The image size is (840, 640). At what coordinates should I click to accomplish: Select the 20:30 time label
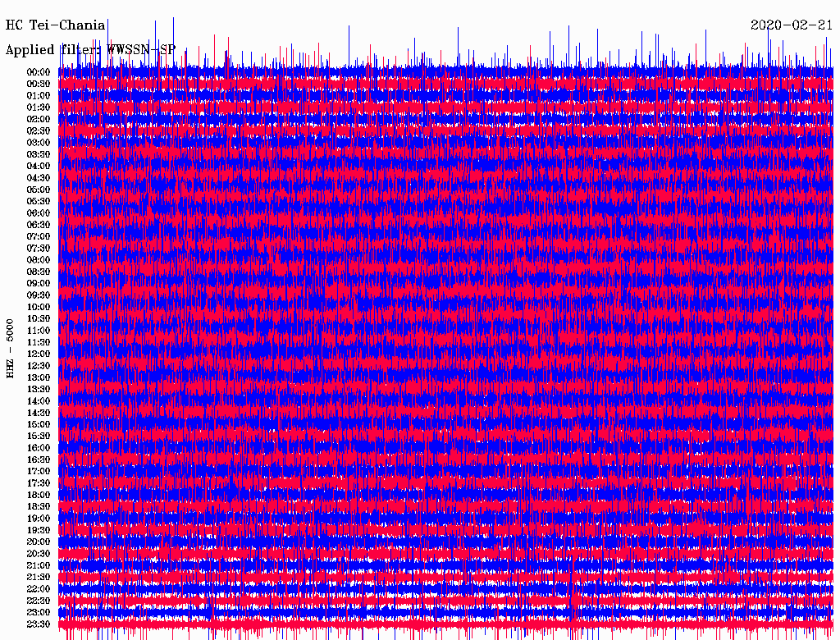[x=39, y=554]
